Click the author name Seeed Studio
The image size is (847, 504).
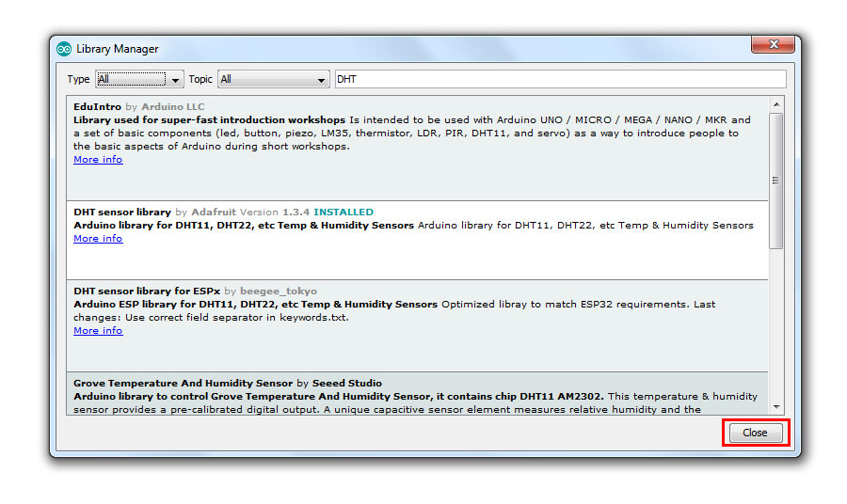pos(346,383)
